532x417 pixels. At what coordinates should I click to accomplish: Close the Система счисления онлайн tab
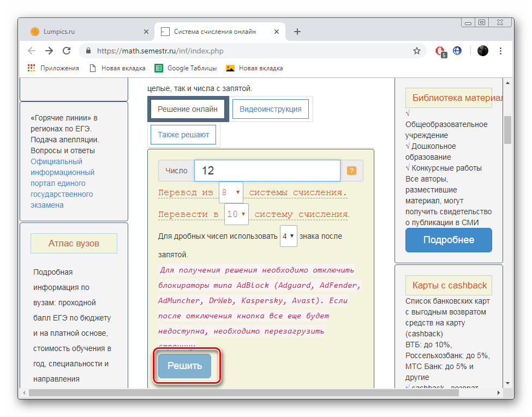coord(277,32)
